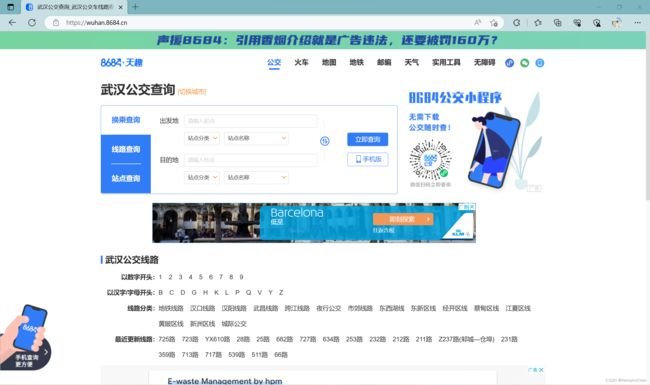Open the first 站点分类 dropdown under 出发地
The height and width of the screenshot is (385, 650).
coord(202,138)
